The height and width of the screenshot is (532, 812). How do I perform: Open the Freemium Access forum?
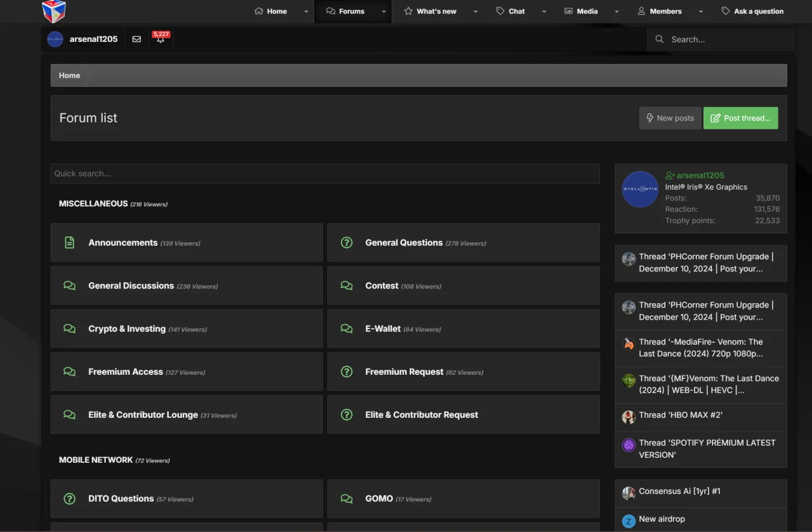(x=126, y=372)
